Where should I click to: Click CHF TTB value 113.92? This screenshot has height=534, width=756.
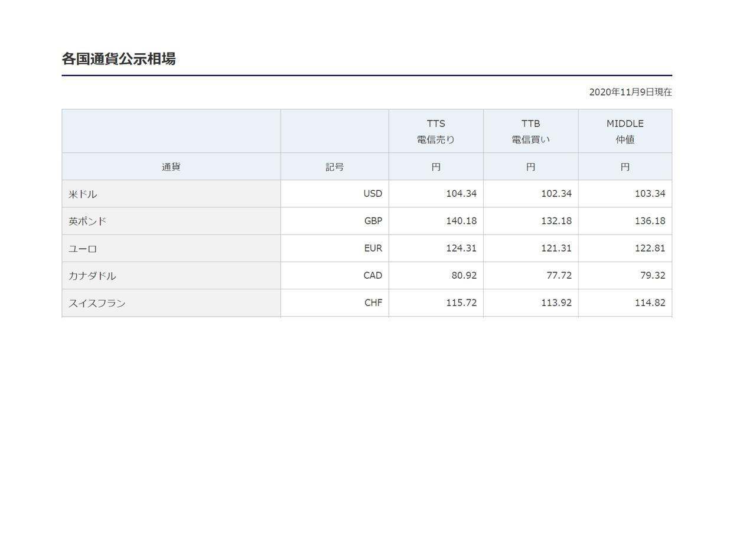(x=556, y=302)
